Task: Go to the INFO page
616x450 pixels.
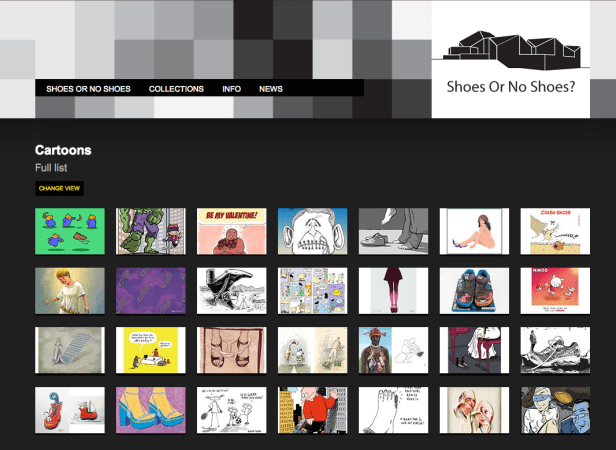Action: pos(231,89)
